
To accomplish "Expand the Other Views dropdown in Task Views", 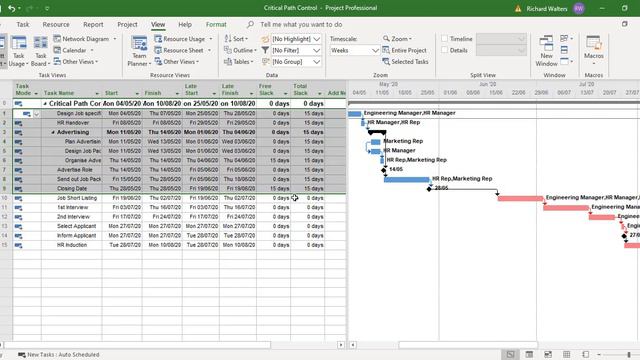I will pos(76,62).
